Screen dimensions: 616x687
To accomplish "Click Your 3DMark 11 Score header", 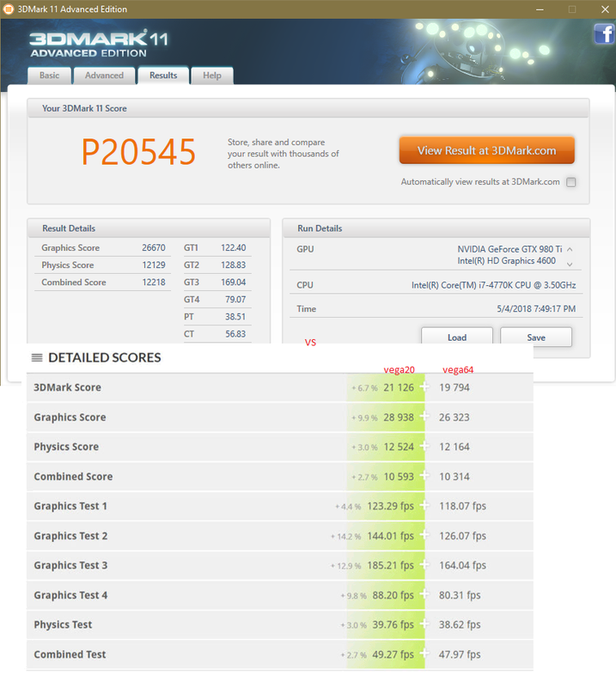I will coord(308,108).
